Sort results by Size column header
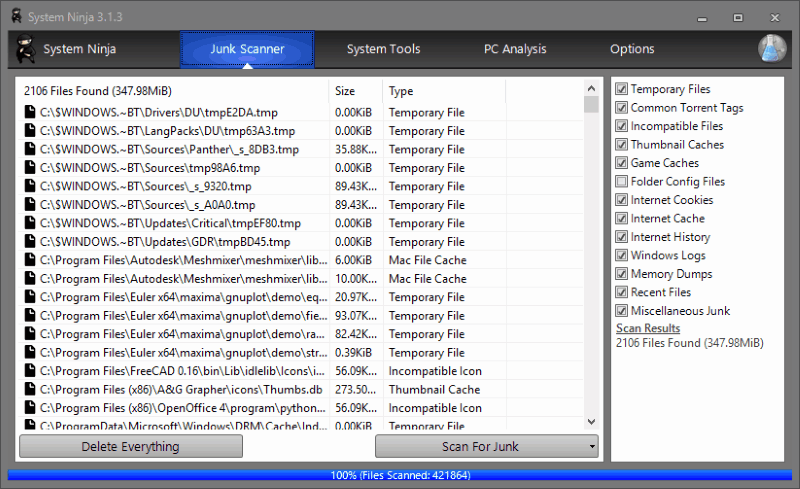Screen dimensions: 800x489 [356, 91]
